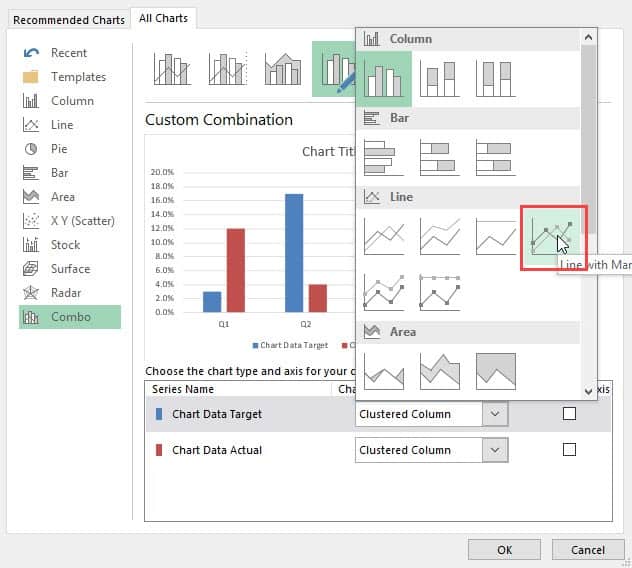Click Column group header in dropdown

point(468,39)
